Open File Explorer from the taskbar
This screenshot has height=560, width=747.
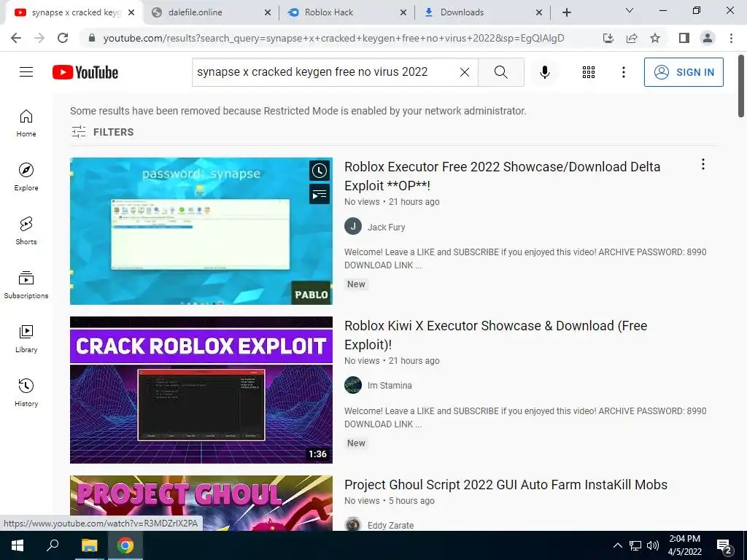[x=88, y=545]
